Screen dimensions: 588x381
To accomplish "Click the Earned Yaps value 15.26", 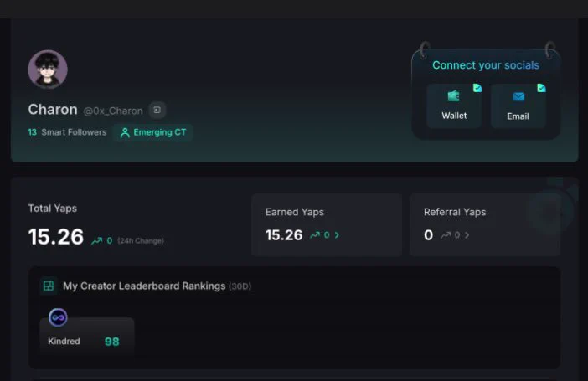I will point(284,235).
